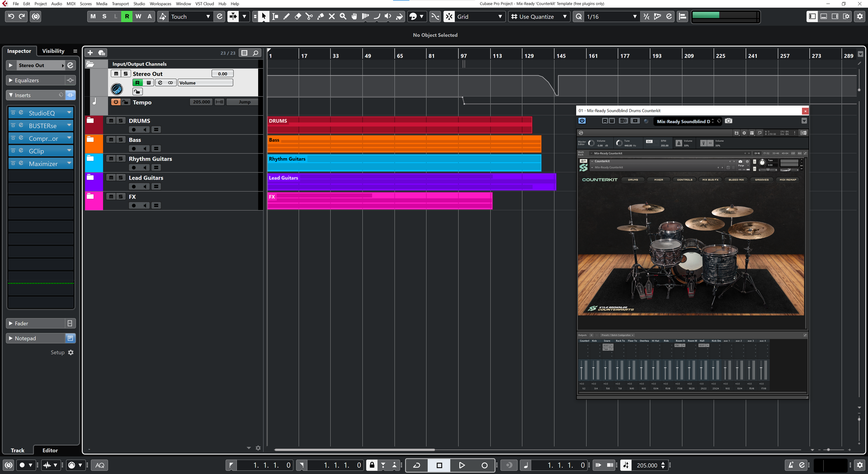This screenshot has width=868, height=474.
Task: Switch to the Visibility tab
Action: [x=53, y=51]
